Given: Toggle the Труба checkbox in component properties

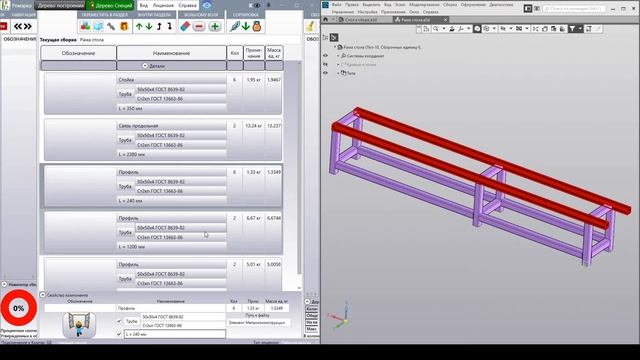Looking at the screenshot, I should click(119, 321).
